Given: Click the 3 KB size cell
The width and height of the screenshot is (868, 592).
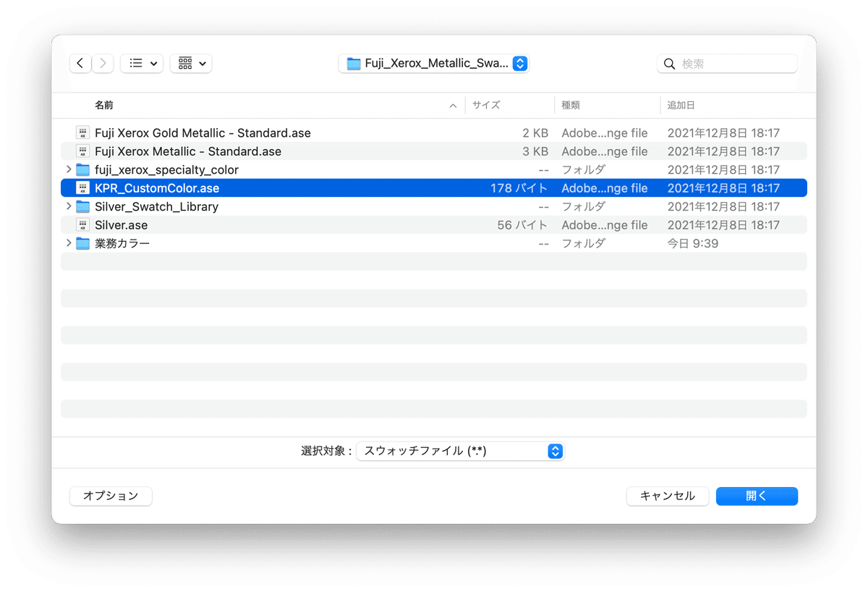Looking at the screenshot, I should point(535,151).
